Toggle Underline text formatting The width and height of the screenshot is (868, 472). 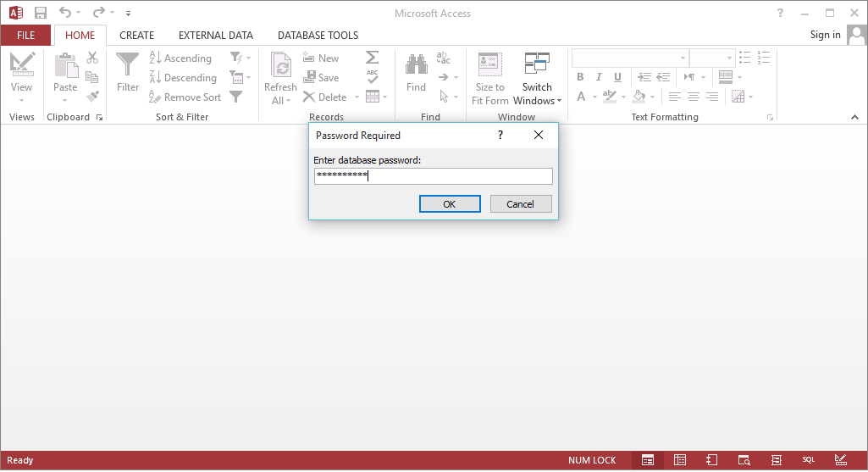[x=617, y=77]
